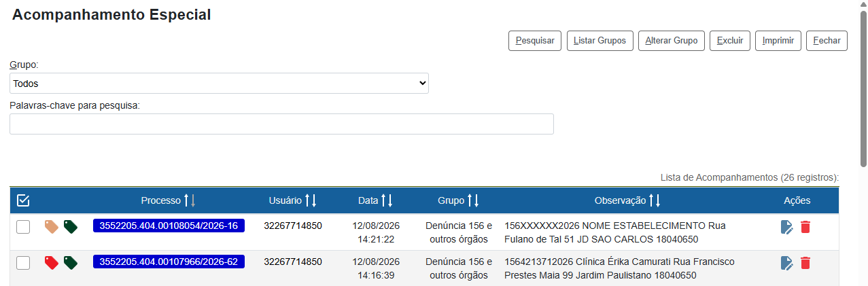The width and height of the screenshot is (868, 286).
Task: Delete the tracking entry for process 00108054
Action: coord(805,227)
